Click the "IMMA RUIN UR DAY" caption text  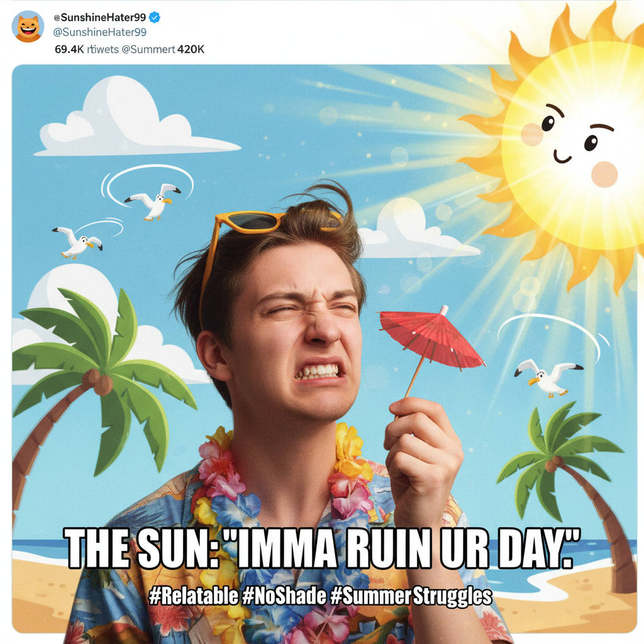coord(403,548)
